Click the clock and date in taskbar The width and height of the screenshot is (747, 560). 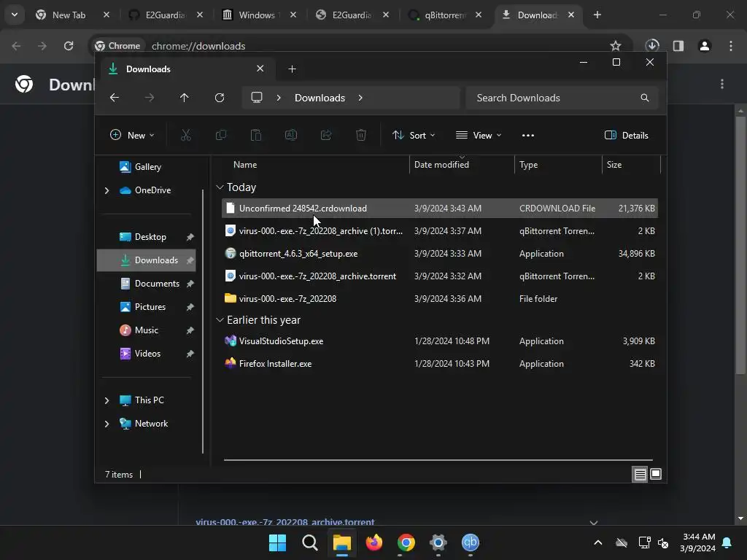(698, 542)
